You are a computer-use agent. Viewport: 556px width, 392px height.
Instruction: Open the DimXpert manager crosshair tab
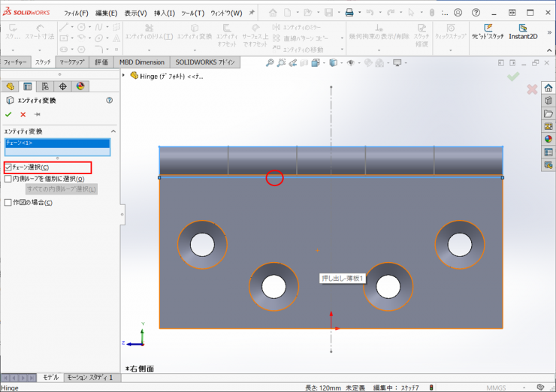[x=62, y=86]
